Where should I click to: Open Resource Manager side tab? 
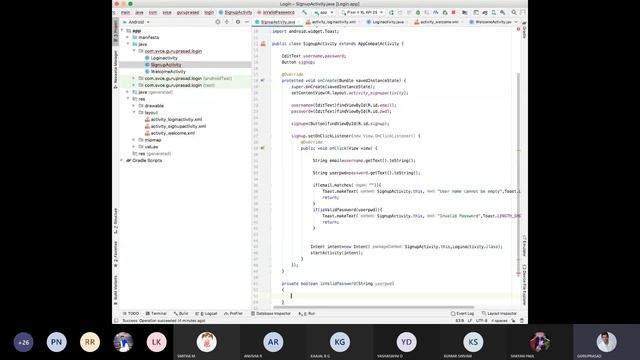pyautogui.click(x=116, y=69)
